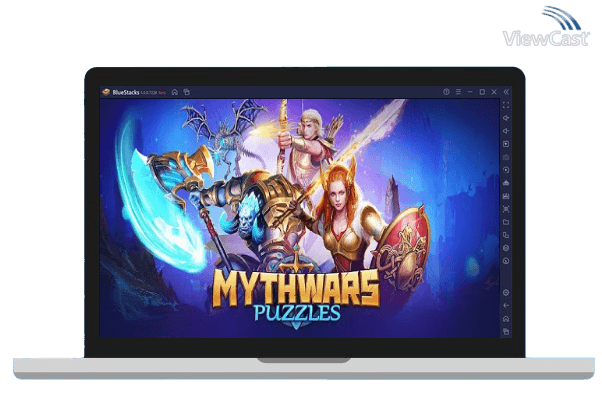Click the volume down speaker icon
Viewport: 602px width, 414px height.
click(x=506, y=131)
